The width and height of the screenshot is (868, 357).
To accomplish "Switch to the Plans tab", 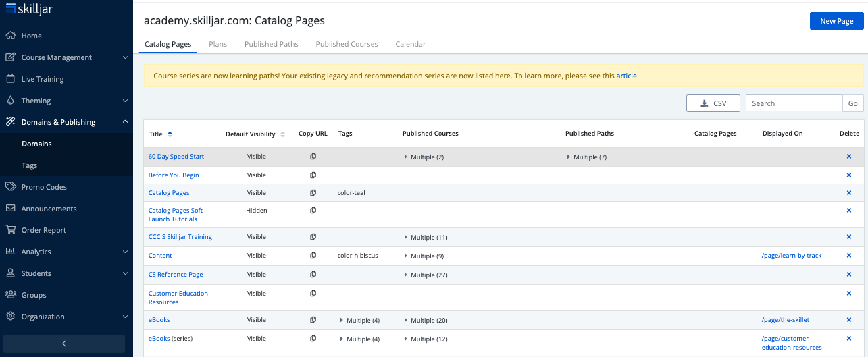I will pyautogui.click(x=218, y=44).
